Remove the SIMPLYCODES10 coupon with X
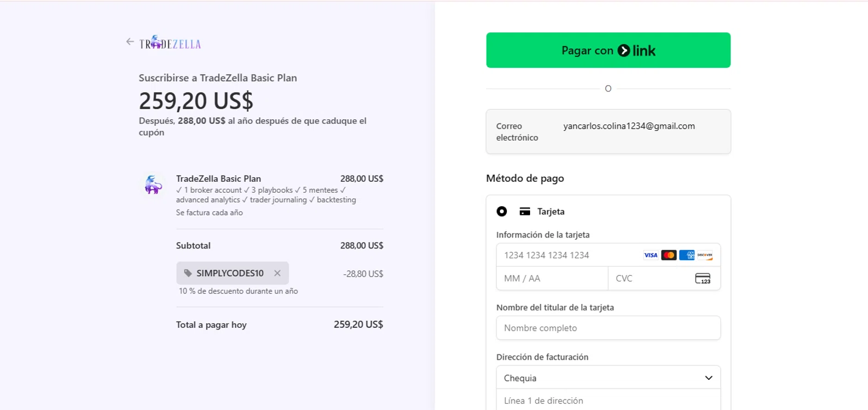Viewport: 868px width, 410px height. tap(277, 273)
